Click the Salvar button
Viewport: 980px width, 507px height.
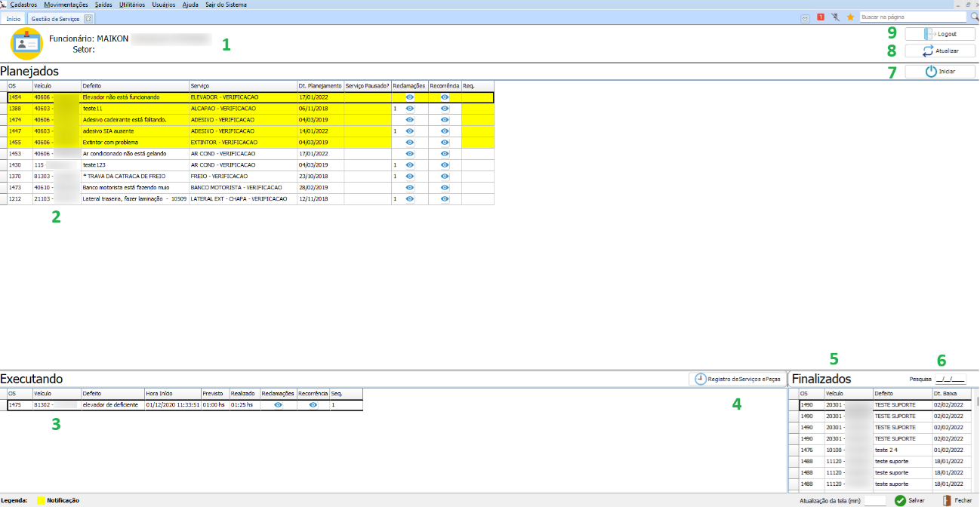910,500
